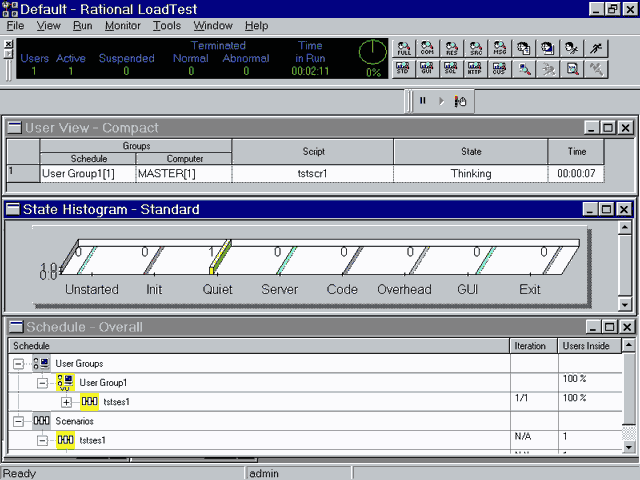
Task: Click the CUS custom histogram icon
Action: [x=499, y=69]
